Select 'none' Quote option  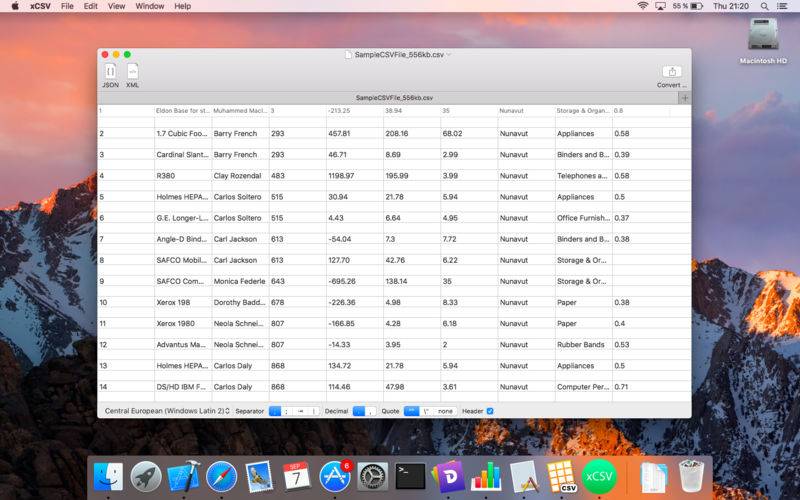click(445, 411)
